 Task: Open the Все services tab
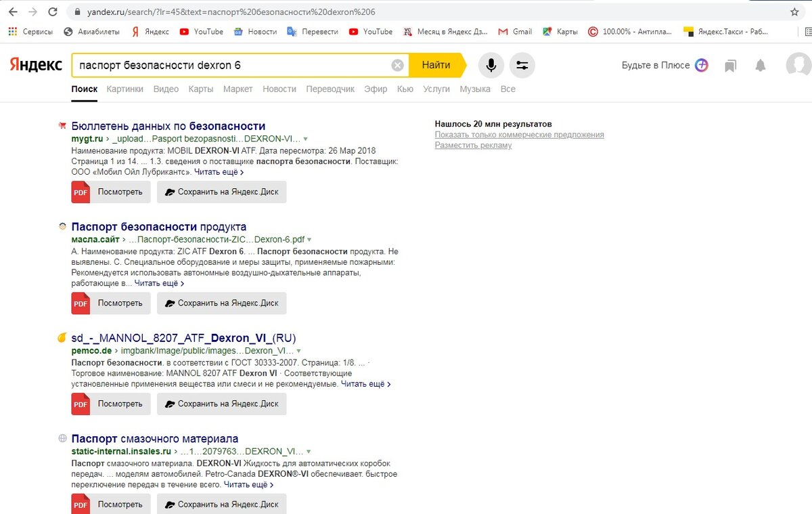508,89
